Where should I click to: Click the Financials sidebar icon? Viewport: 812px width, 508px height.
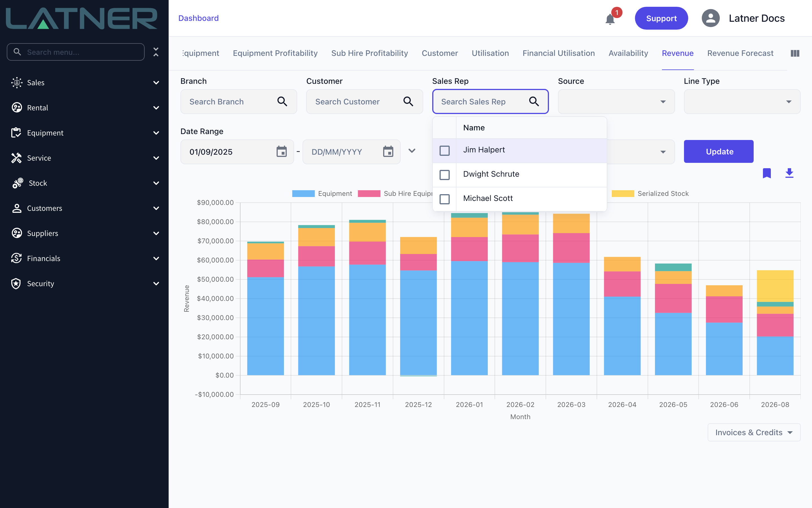[16, 258]
